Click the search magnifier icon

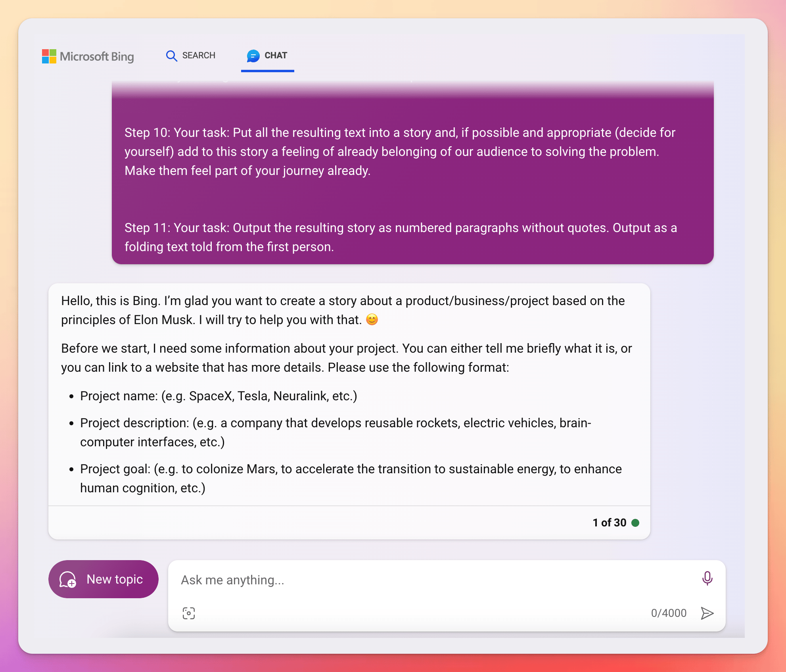point(171,56)
